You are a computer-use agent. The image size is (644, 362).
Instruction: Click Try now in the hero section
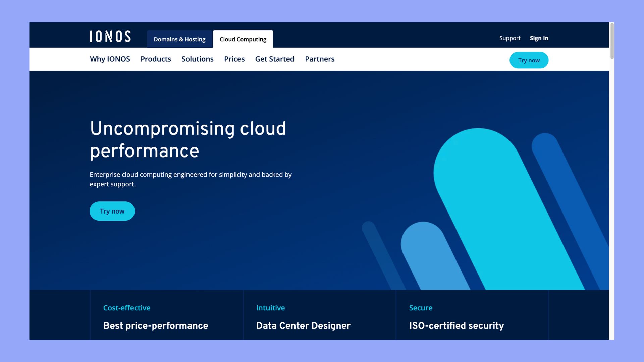(x=112, y=211)
